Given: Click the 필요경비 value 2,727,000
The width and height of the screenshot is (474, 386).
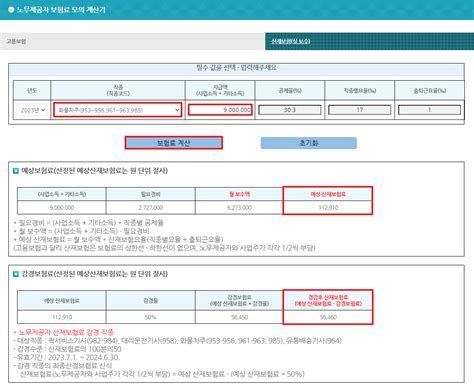Looking at the screenshot, I should point(151,208).
